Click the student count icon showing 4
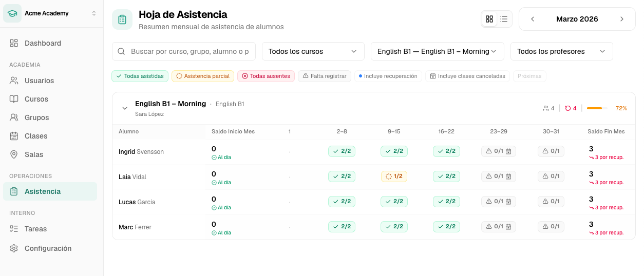 pyautogui.click(x=546, y=108)
